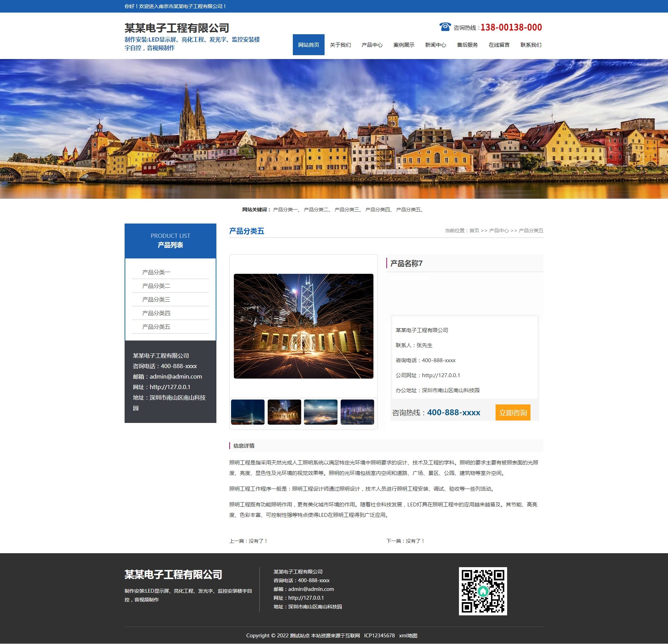Image resolution: width=668 pixels, height=644 pixels.
Task: Click the city panorama banner image
Action: (x=334, y=129)
